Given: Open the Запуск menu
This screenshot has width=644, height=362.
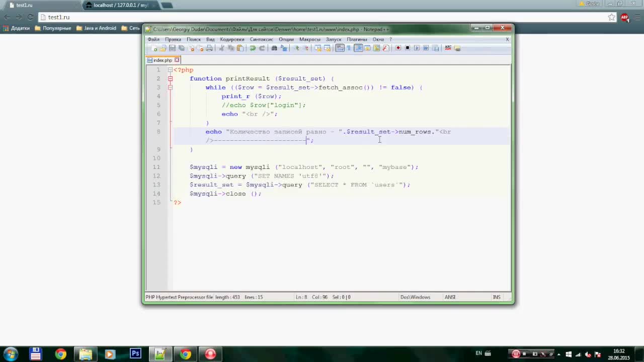Looking at the screenshot, I should pyautogui.click(x=334, y=39).
